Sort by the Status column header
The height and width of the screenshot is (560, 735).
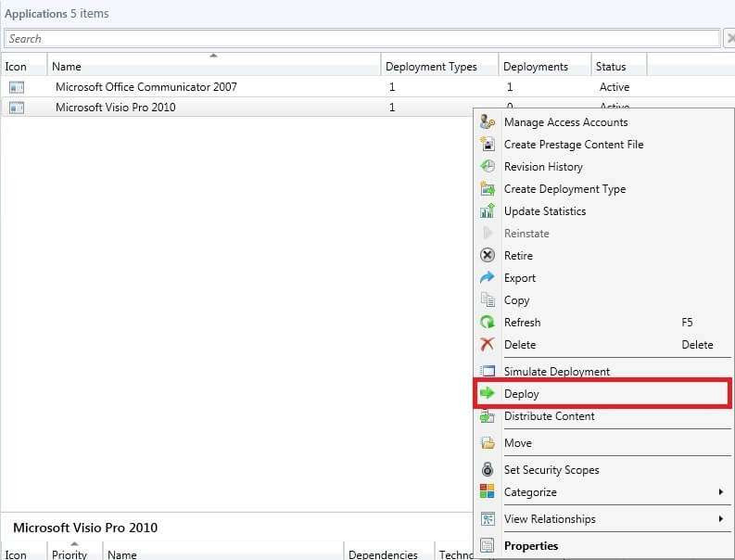click(x=619, y=65)
